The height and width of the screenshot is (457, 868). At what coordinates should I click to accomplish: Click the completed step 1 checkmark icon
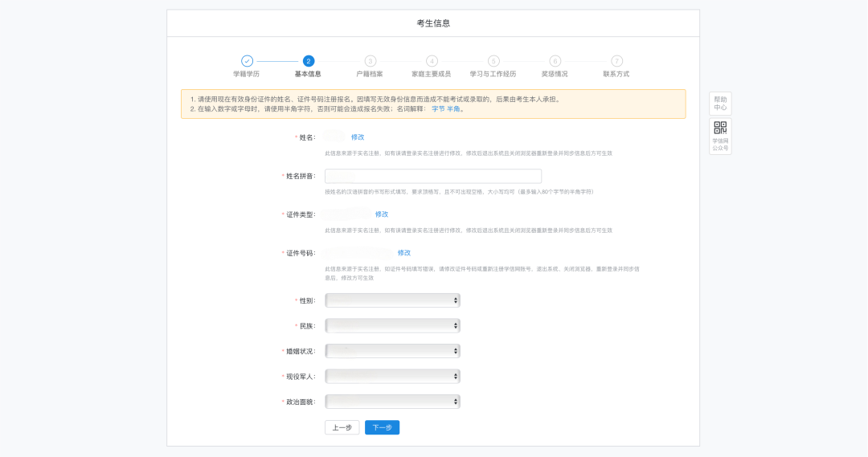click(x=247, y=61)
